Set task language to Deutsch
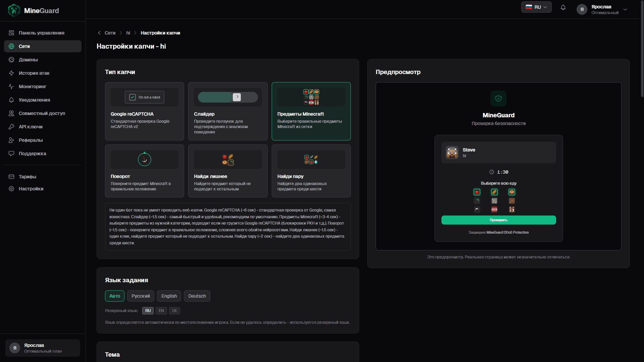644x362 pixels. (x=197, y=296)
